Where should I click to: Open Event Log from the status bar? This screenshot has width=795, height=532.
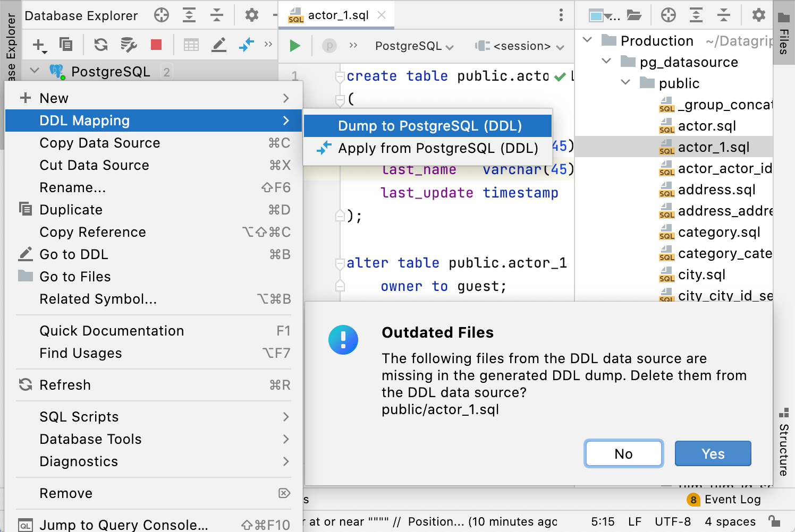click(732, 499)
